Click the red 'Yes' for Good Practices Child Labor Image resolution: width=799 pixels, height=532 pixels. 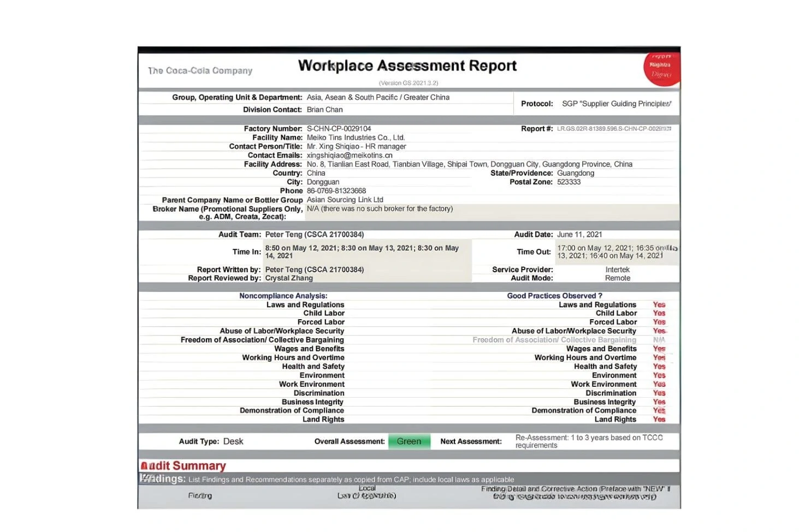click(x=659, y=313)
